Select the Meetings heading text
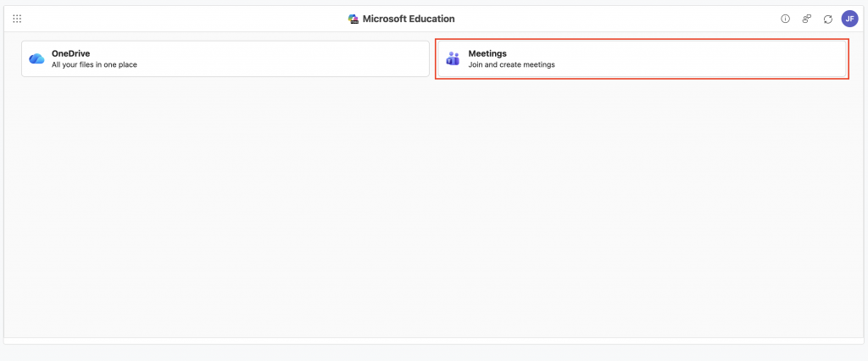The height and width of the screenshot is (361, 868). coord(487,53)
